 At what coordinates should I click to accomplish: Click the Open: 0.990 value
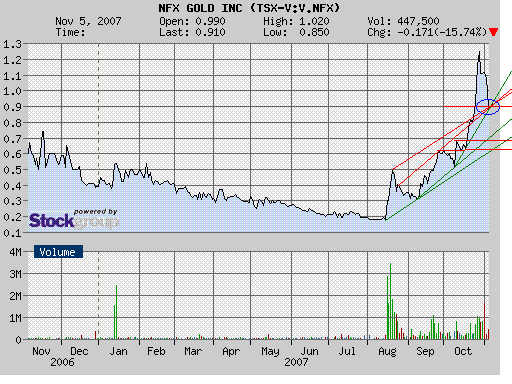tap(192, 21)
